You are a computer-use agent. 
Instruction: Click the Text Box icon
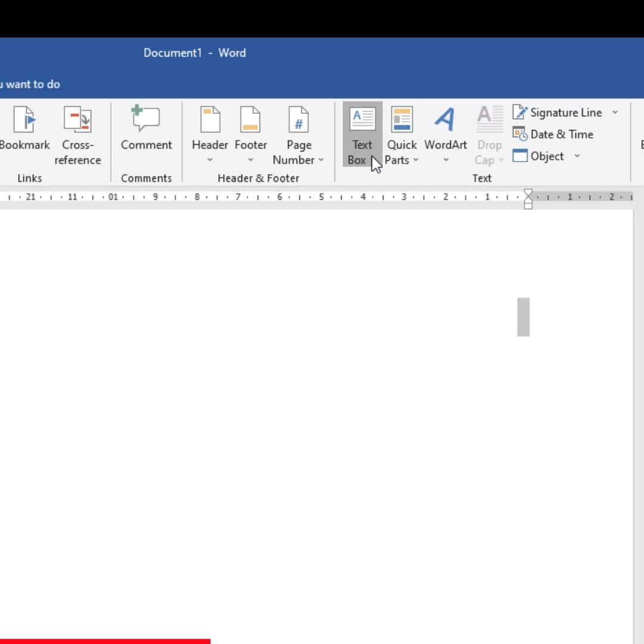pyautogui.click(x=362, y=120)
